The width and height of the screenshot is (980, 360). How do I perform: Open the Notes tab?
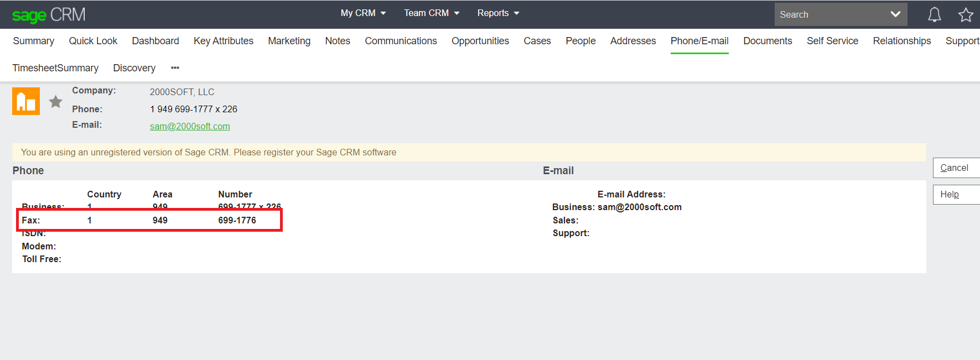(338, 41)
